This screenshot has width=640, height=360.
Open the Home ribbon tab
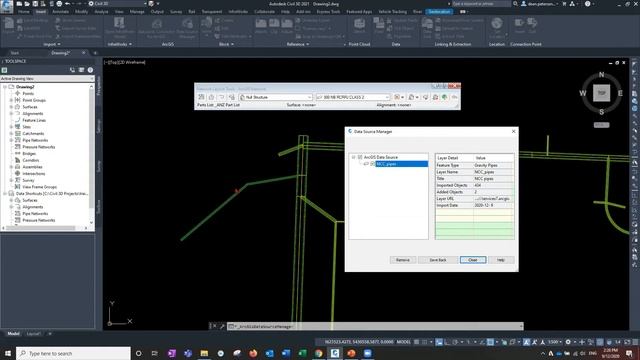24,12
